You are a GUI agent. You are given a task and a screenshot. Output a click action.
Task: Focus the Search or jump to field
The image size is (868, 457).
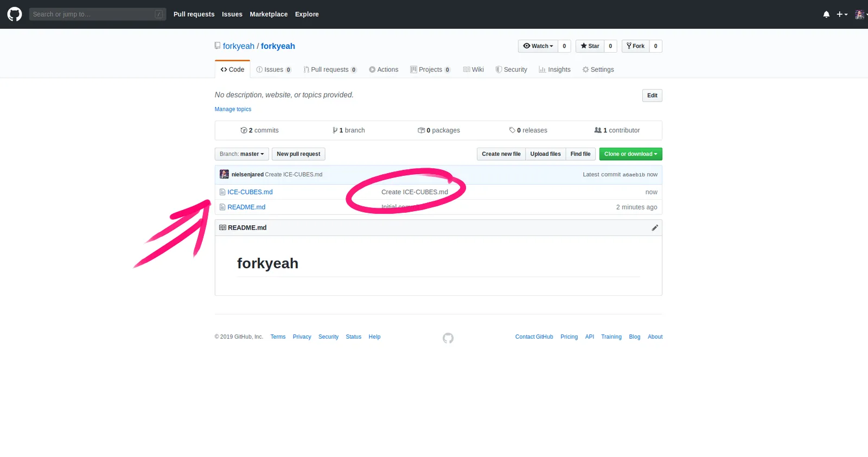click(x=98, y=14)
